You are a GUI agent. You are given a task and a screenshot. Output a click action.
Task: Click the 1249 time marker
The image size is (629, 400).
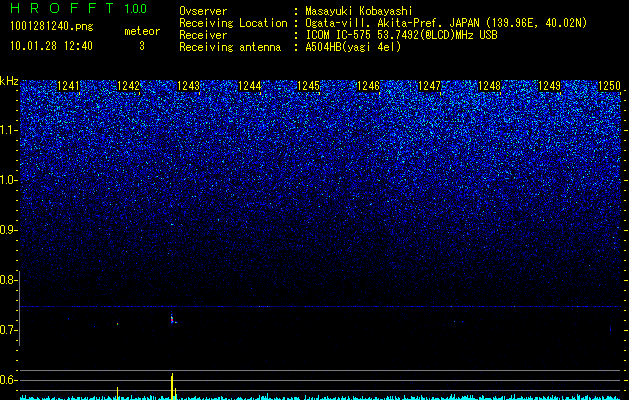(x=549, y=86)
